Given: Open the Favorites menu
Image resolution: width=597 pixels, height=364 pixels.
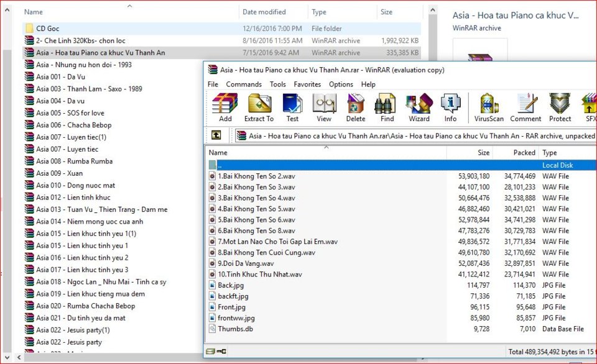Looking at the screenshot, I should pyautogui.click(x=307, y=84).
